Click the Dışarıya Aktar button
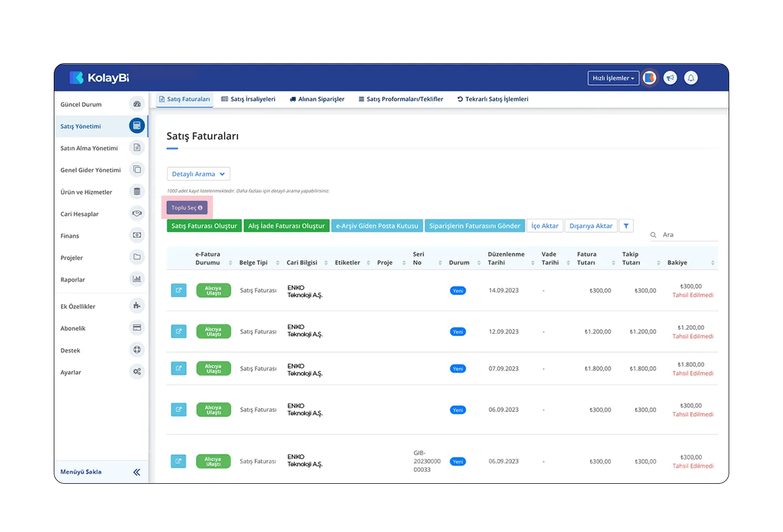 click(591, 226)
